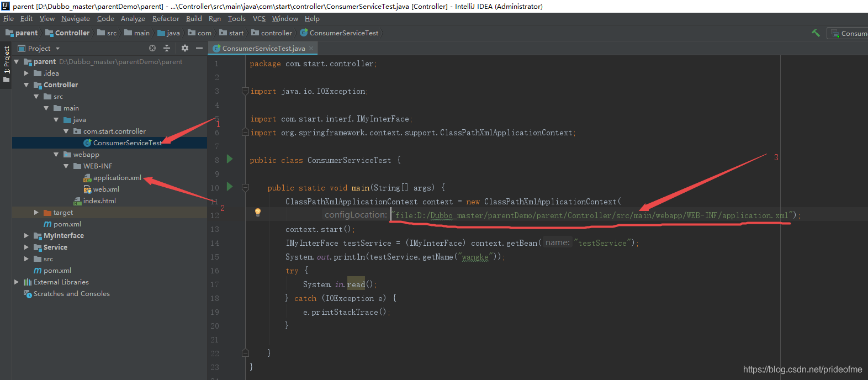Open the Navigate menu
868x380 pixels.
click(x=76, y=19)
